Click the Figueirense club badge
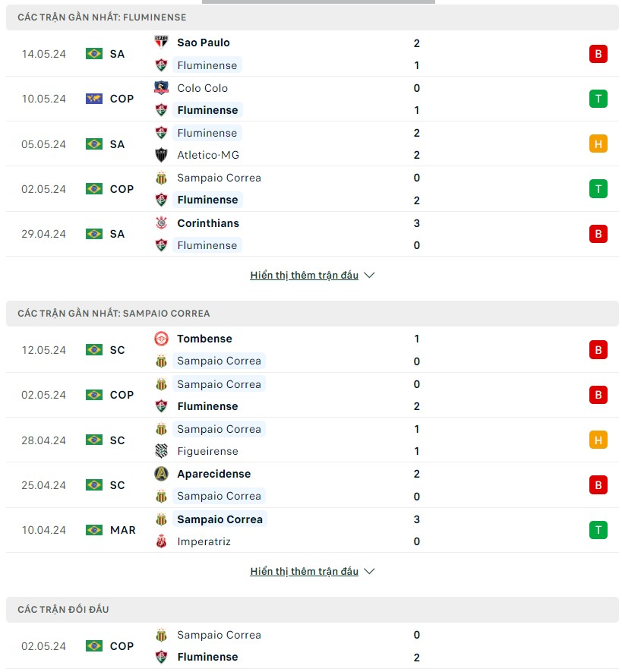The image size is (622, 672). tap(160, 450)
